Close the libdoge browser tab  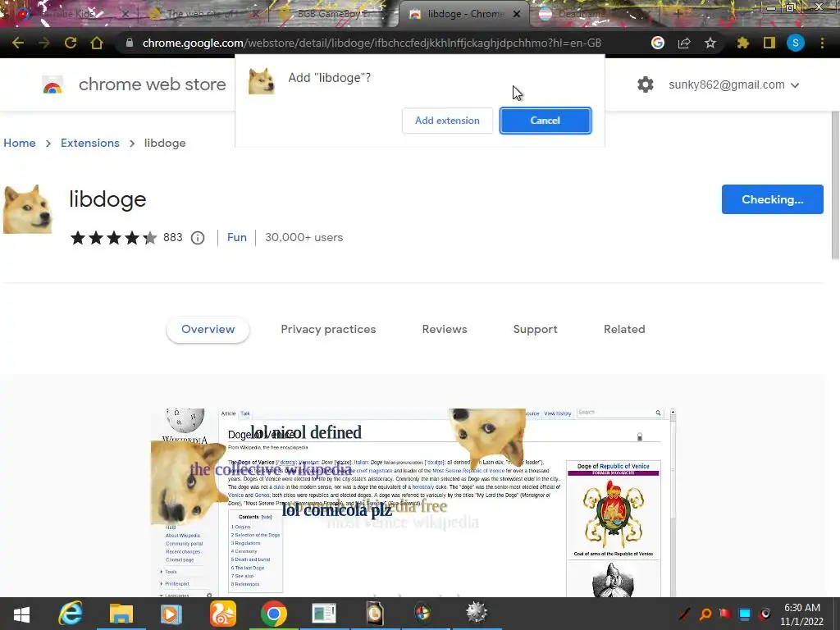(x=517, y=14)
